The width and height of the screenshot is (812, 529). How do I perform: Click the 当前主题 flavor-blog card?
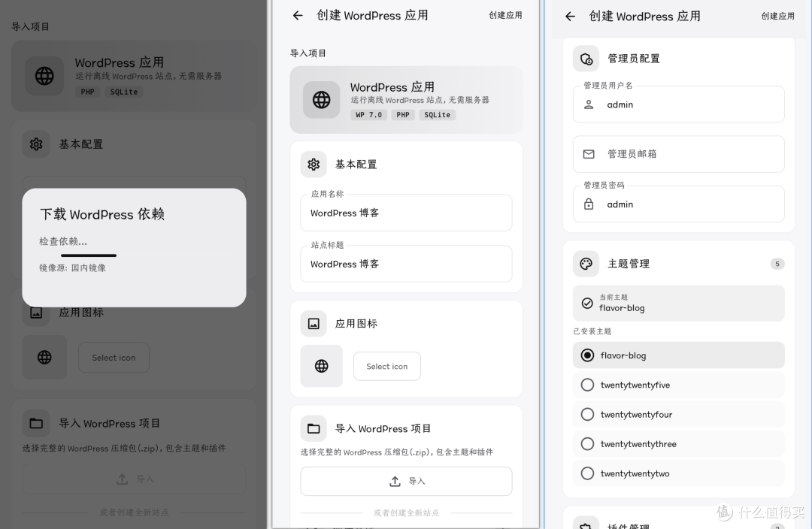click(678, 304)
